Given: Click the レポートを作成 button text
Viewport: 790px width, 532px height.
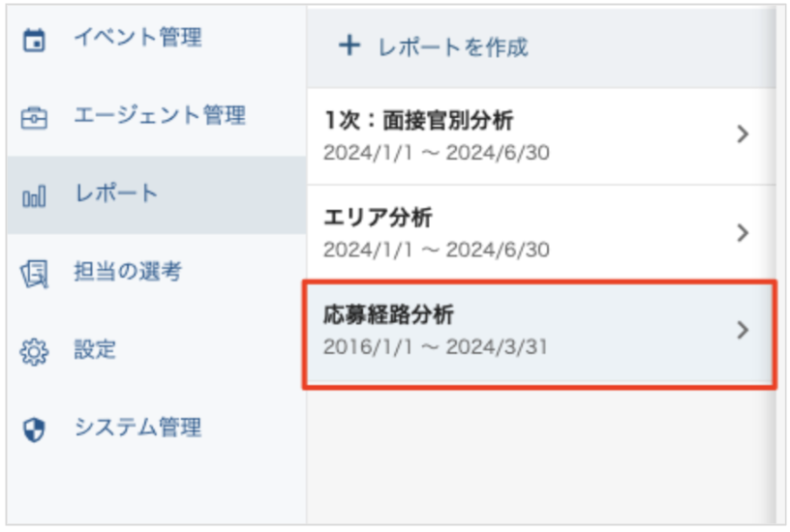Looking at the screenshot, I should (451, 47).
